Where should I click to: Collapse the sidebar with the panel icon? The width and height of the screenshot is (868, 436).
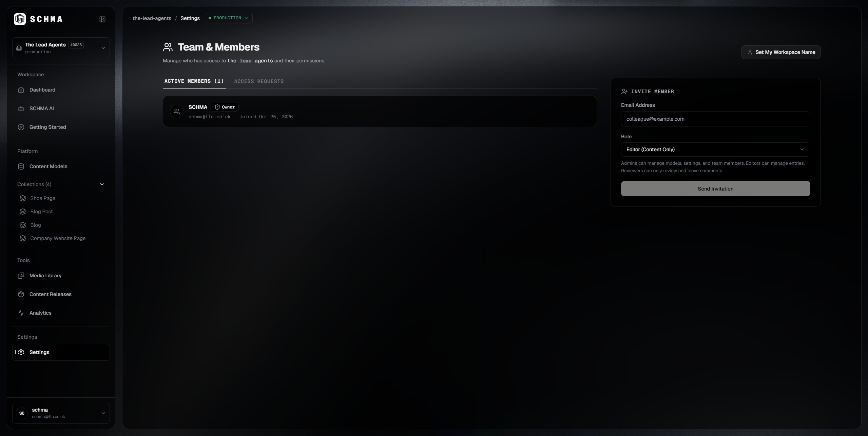[x=102, y=19]
